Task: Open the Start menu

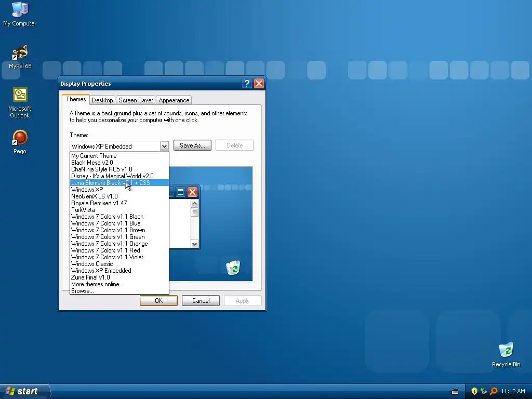Action: point(24,391)
